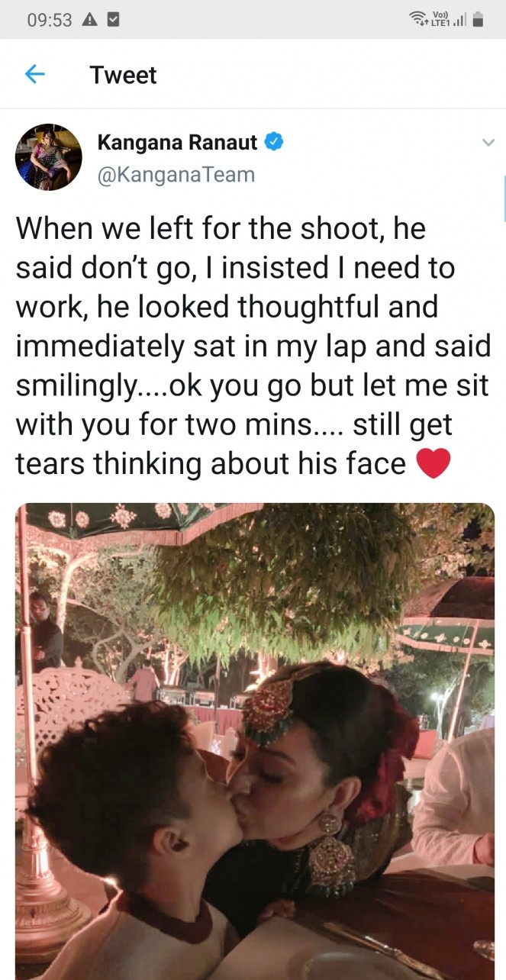Tap the warning triangle in status bar
This screenshot has width=506, height=980.
tap(89, 21)
